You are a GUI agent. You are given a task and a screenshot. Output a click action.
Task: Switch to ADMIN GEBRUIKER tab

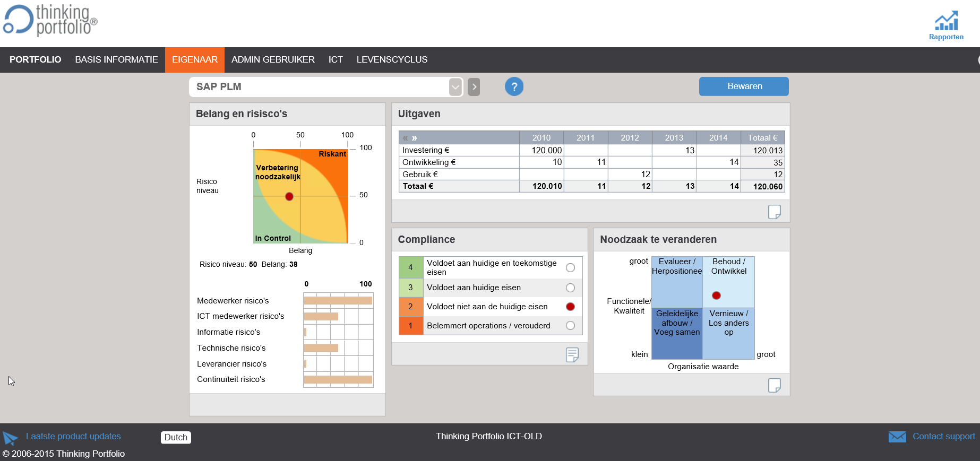[273, 59]
